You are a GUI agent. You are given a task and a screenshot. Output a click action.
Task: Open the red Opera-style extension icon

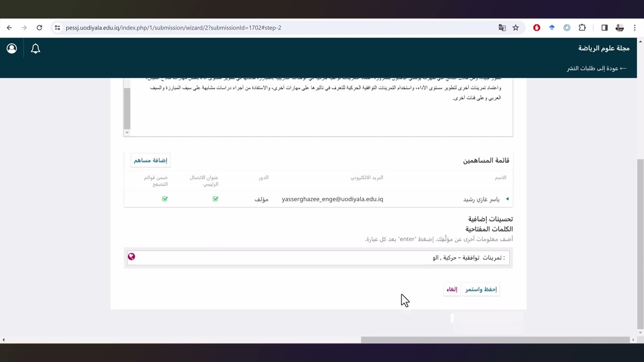(537, 28)
